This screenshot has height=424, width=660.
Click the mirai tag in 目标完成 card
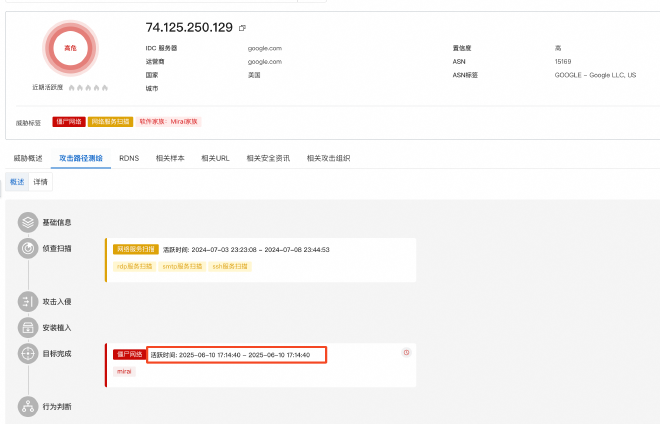125,371
